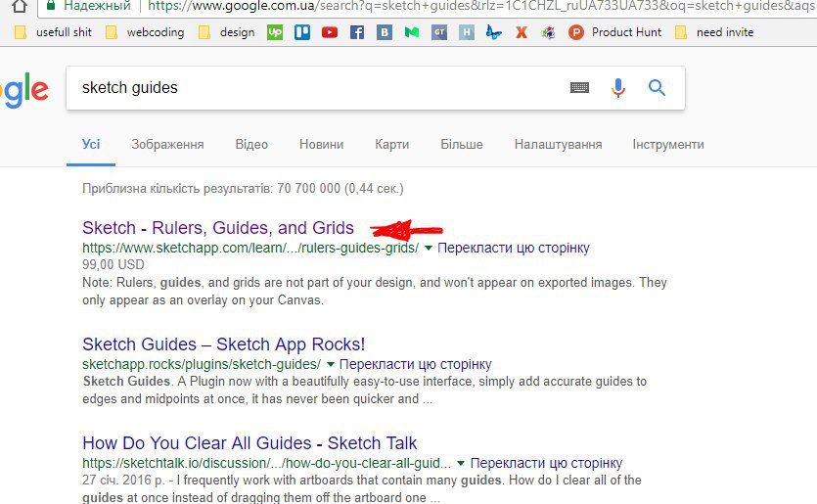Click 'Перекласти цю сторінку' for sketchapp.rocks result
The height and width of the screenshot is (504, 817).
[x=415, y=364]
